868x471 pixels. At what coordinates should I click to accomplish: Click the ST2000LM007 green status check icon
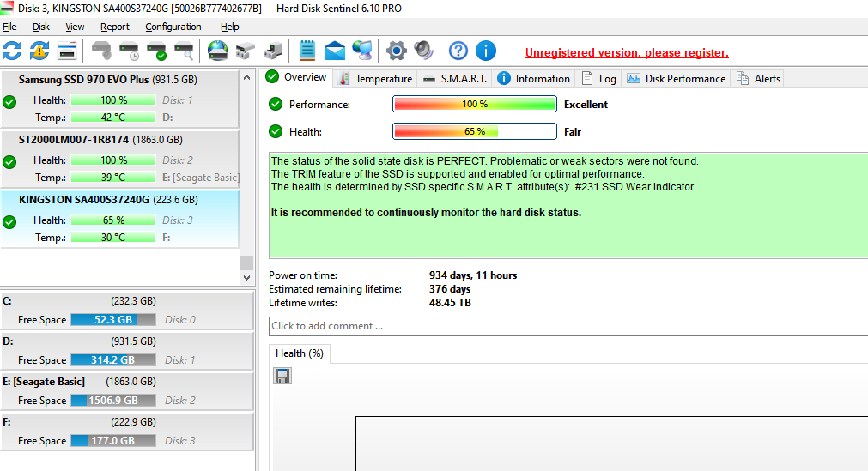pyautogui.click(x=9, y=162)
